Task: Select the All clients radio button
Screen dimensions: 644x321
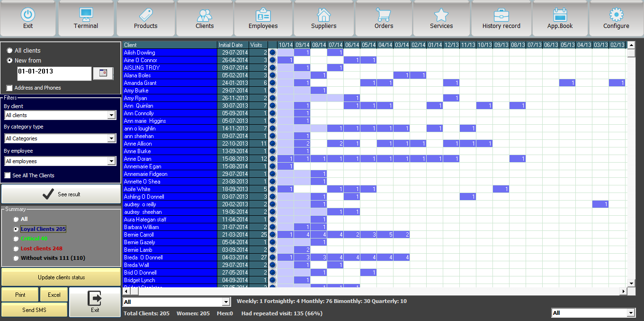Action: tap(9, 50)
